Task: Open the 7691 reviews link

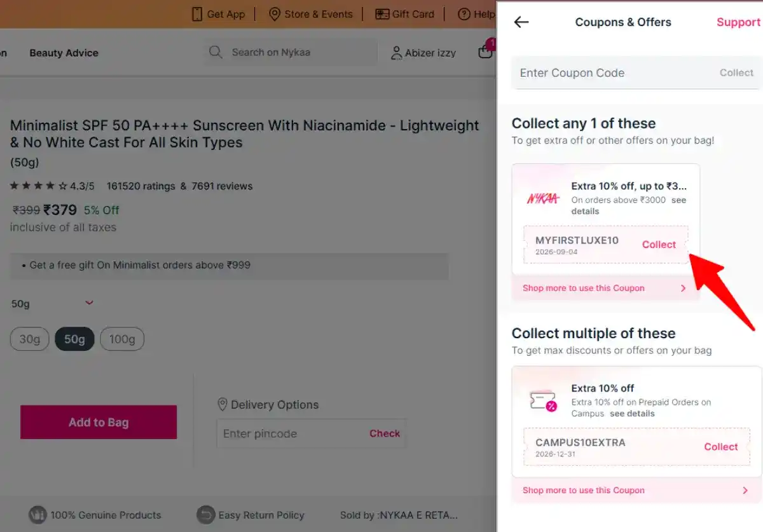Action: [x=222, y=186]
